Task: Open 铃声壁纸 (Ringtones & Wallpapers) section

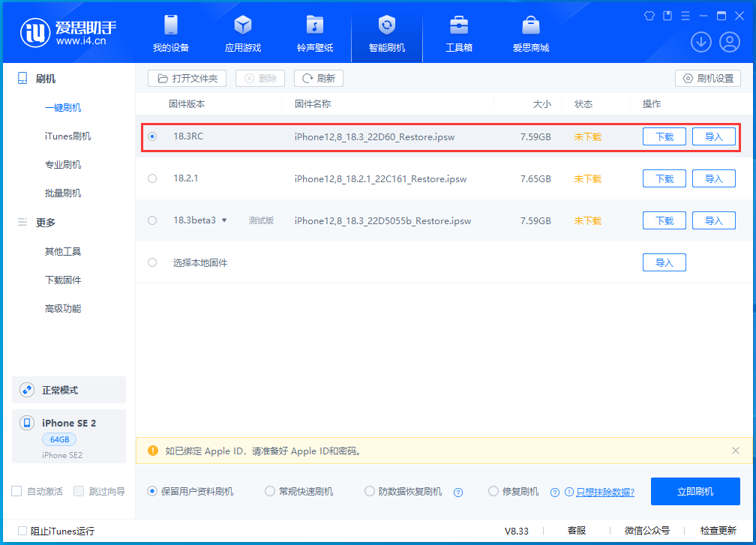Action: 314,32
